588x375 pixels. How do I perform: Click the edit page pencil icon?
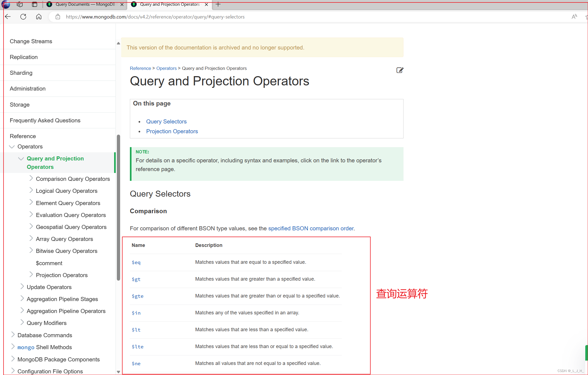tap(400, 70)
